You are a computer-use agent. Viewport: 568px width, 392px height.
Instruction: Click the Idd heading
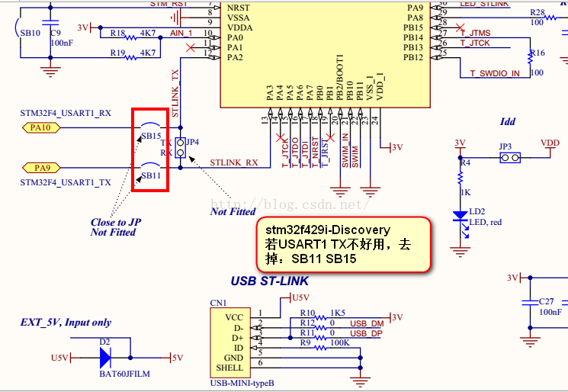508,121
